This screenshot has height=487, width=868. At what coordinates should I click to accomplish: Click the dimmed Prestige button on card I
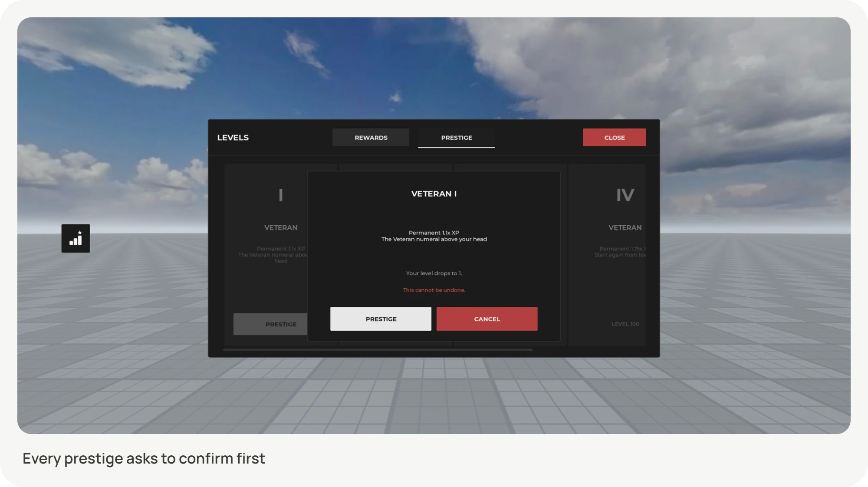pyautogui.click(x=270, y=324)
